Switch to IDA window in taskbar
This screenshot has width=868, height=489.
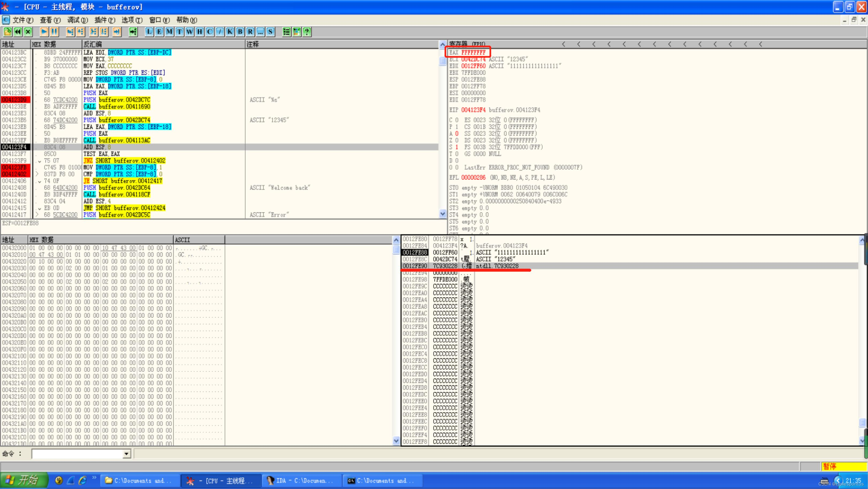pyautogui.click(x=301, y=481)
